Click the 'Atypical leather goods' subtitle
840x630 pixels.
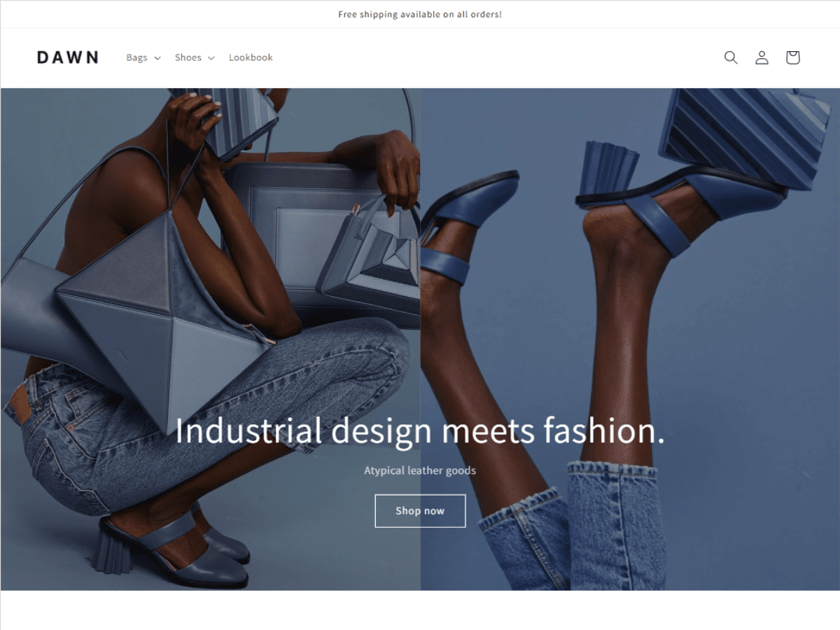pyautogui.click(x=420, y=470)
